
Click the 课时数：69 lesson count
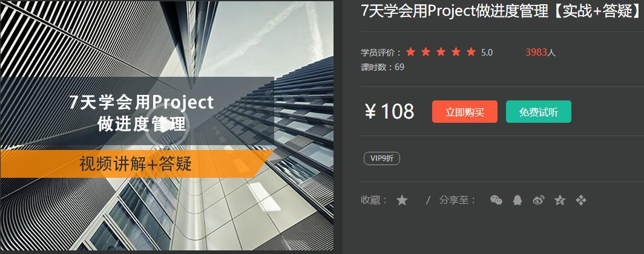(x=383, y=67)
